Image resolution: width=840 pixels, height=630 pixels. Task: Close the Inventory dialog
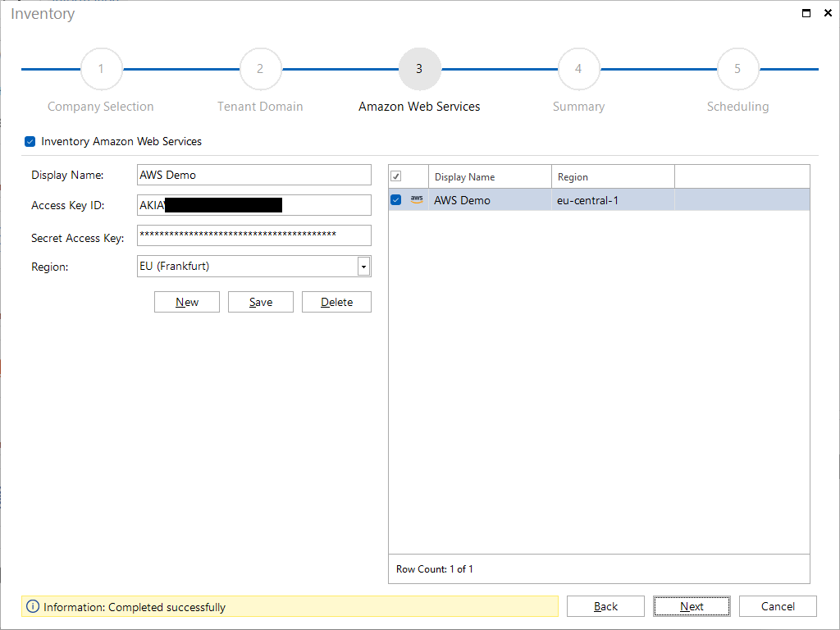(828, 13)
